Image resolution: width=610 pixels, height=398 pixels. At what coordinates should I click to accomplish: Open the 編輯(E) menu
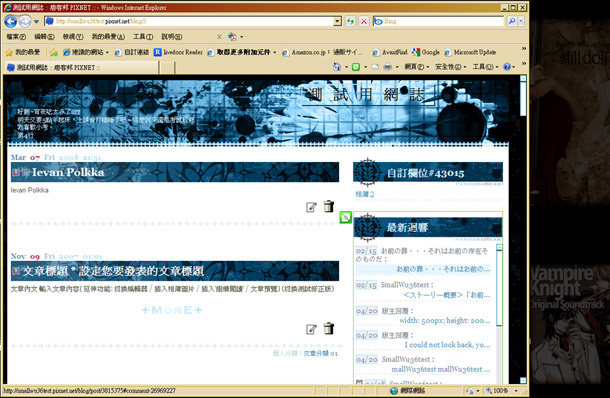(x=44, y=37)
